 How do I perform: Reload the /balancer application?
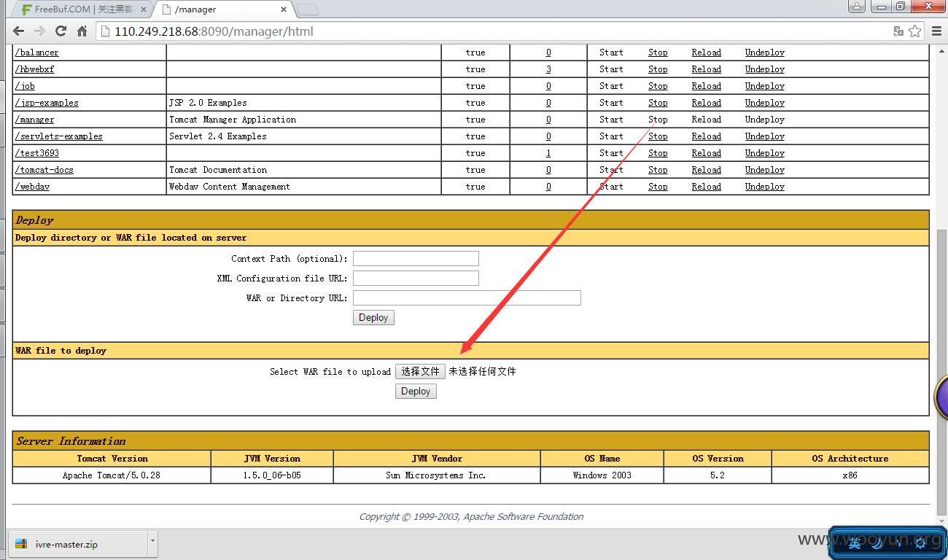click(x=707, y=52)
